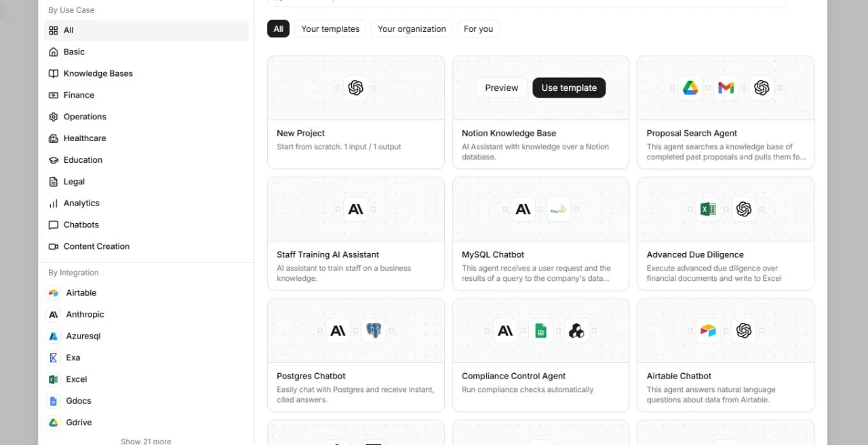This screenshot has width=868, height=445.
Task: Open the Compliance Control Agent template card
Action: pyautogui.click(x=540, y=355)
